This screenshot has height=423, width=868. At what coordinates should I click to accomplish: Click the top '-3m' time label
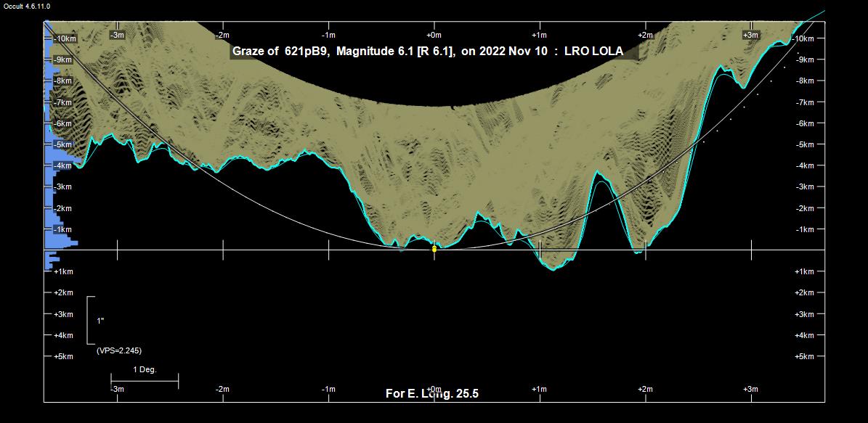click(x=117, y=35)
